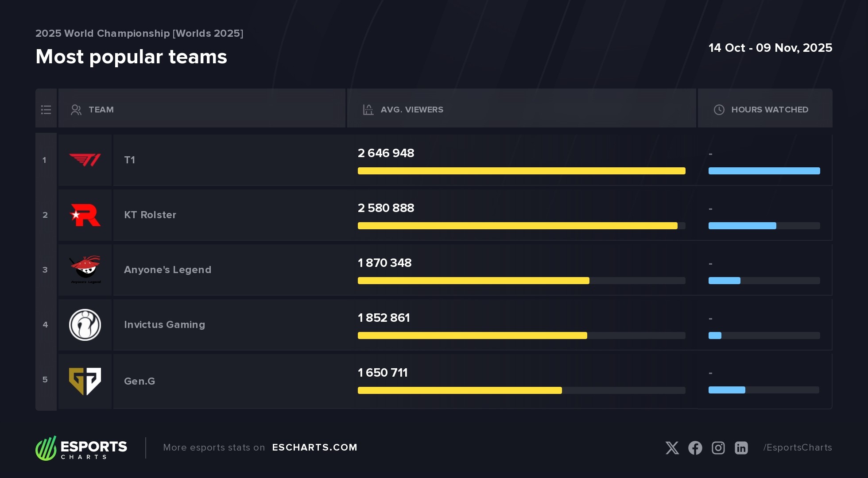Click the Gen.G viewers count 1 650 711

click(383, 373)
